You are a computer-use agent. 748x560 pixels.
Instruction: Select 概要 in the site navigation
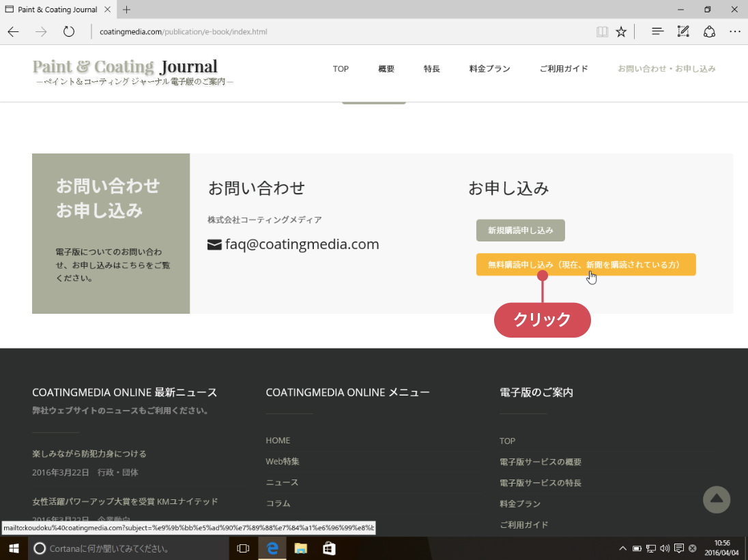386,69
